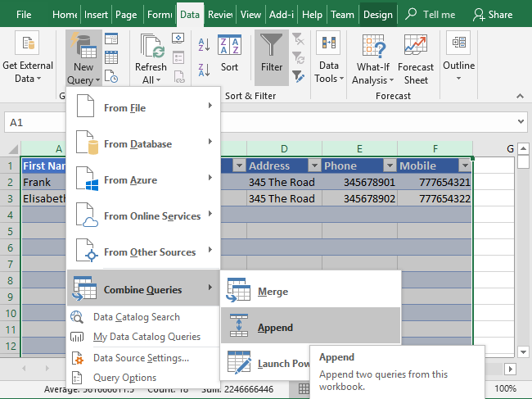This screenshot has width=532, height=399.
Task: Click the New Query button
Action: pos(83,57)
